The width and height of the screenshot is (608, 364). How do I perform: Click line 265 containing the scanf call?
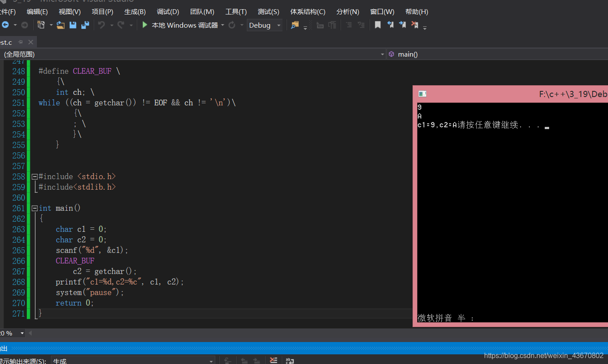tap(92, 250)
